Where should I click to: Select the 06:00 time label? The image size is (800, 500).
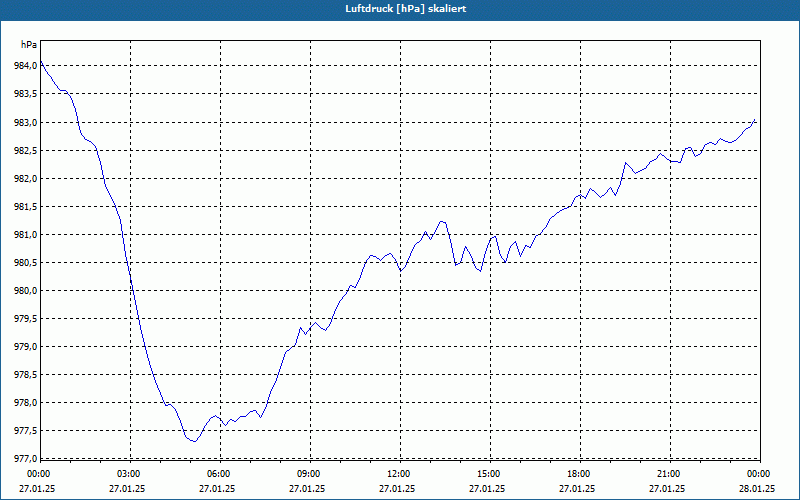(220, 474)
